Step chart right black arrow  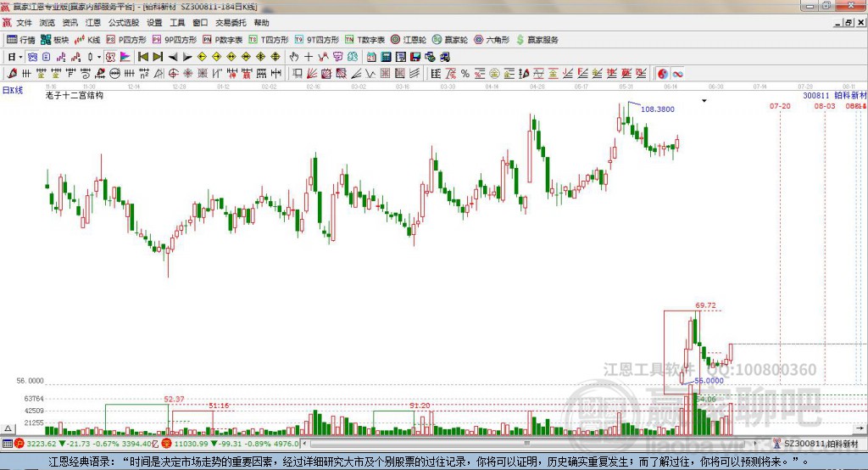[x=187, y=57]
